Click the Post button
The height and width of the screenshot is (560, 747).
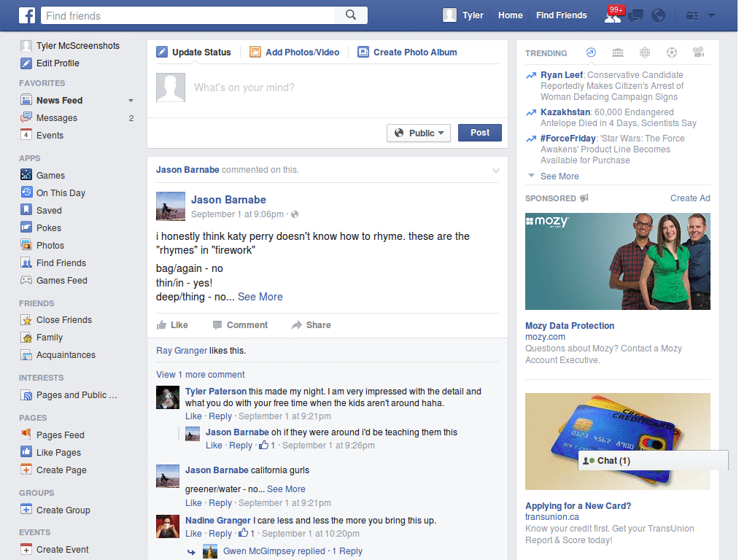[479, 133]
